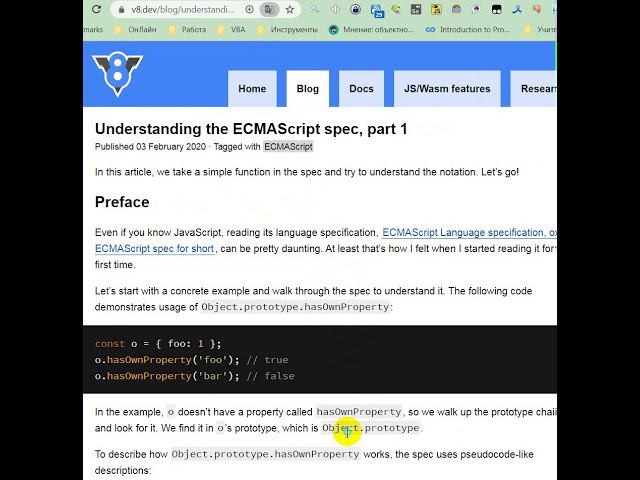Open the yellow JS extension icon
Screen dimensions: 640x480
coord(436,9)
